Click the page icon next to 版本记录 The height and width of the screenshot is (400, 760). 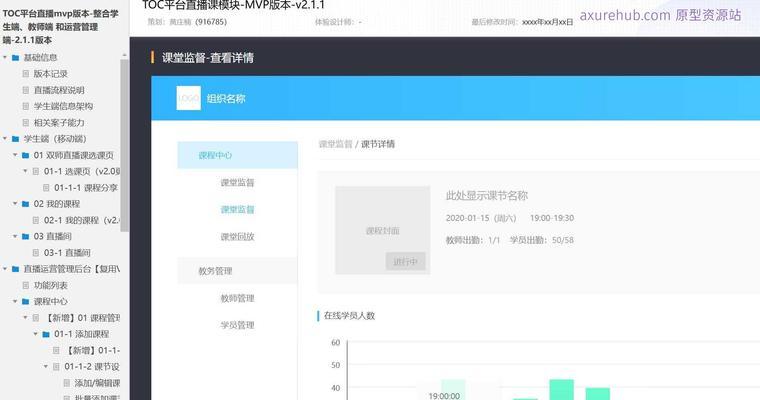[26, 74]
